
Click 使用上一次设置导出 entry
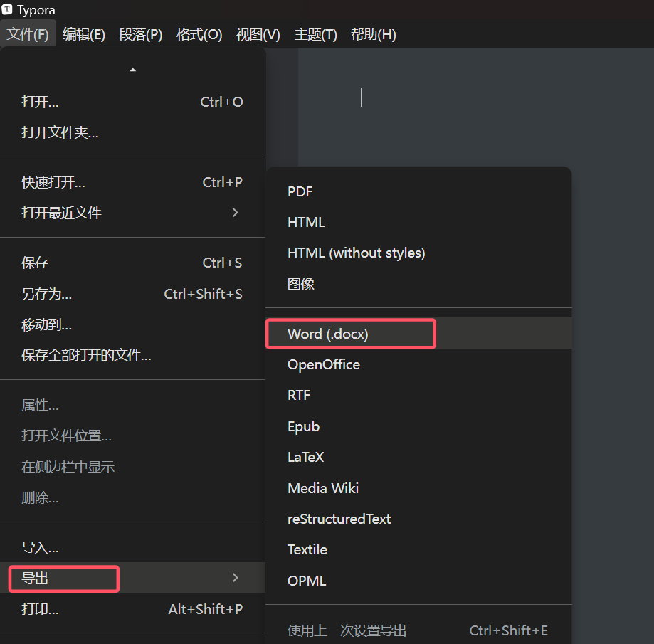click(x=418, y=630)
